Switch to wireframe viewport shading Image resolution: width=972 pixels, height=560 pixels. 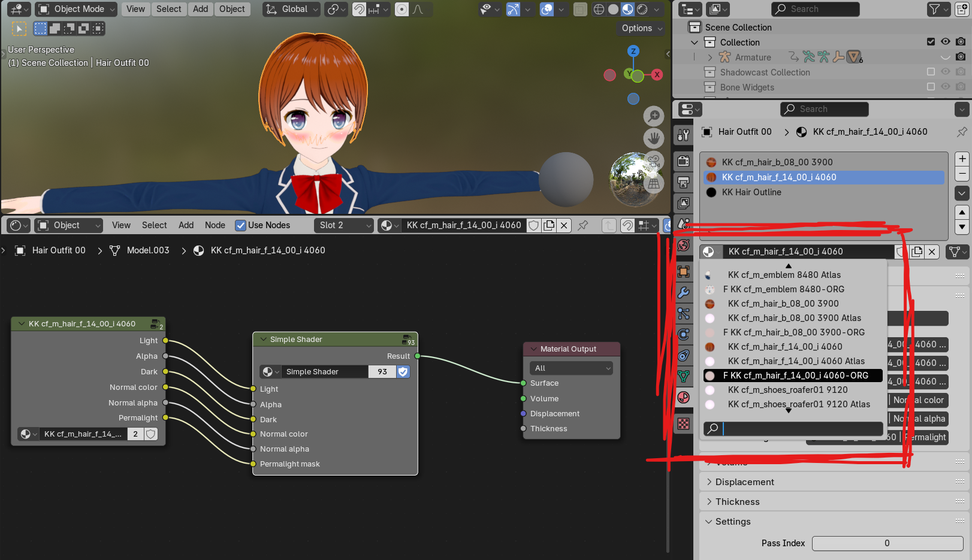(599, 9)
